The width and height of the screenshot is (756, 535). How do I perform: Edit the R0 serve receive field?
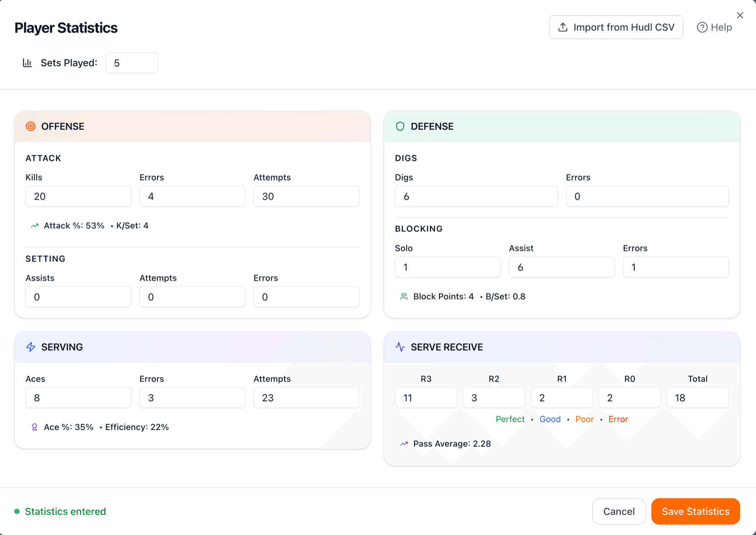630,398
